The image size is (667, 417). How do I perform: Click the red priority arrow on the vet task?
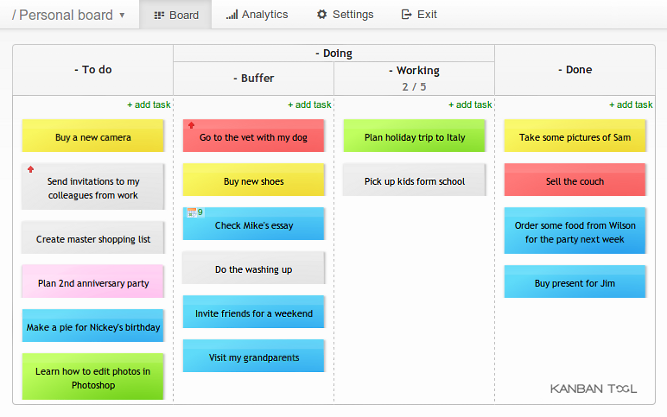click(191, 126)
